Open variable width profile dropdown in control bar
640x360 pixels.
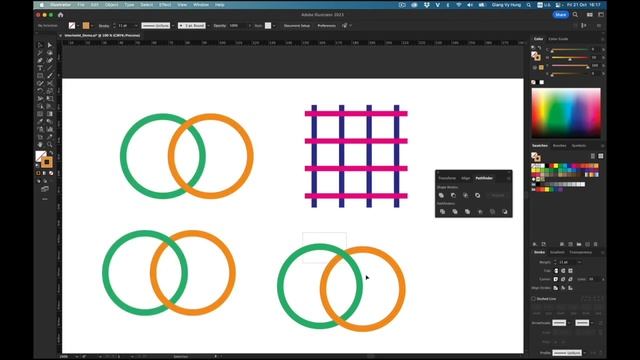pyautogui.click(x=173, y=26)
